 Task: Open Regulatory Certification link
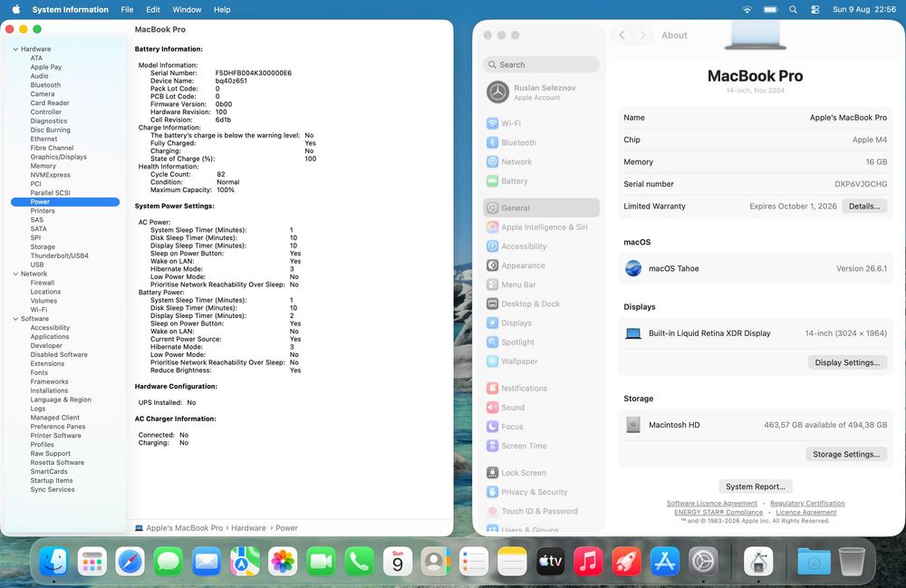tap(807, 504)
